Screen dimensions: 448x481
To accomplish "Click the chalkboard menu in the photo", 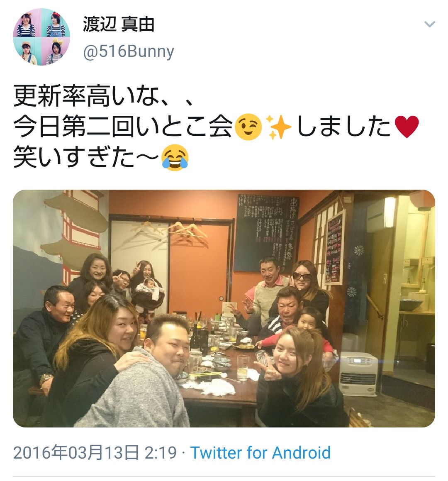I will coord(268,233).
